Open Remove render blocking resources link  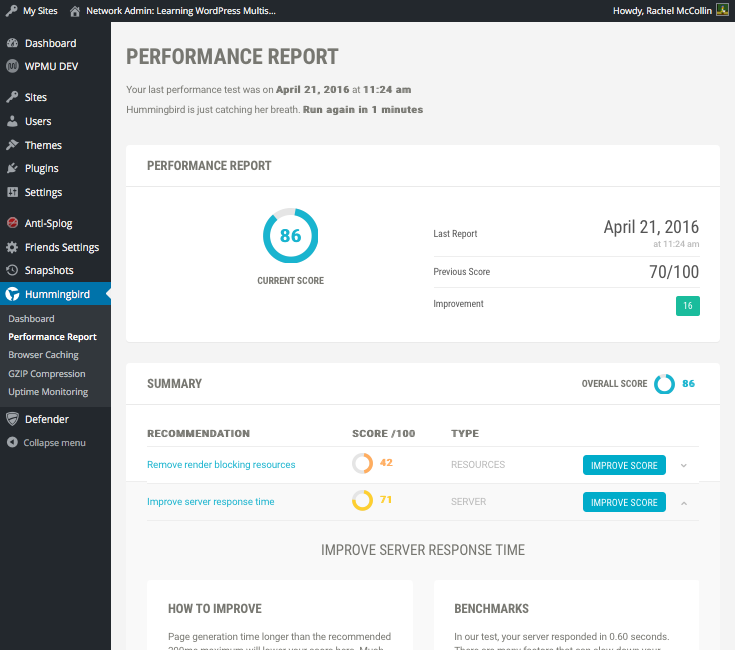(x=221, y=464)
